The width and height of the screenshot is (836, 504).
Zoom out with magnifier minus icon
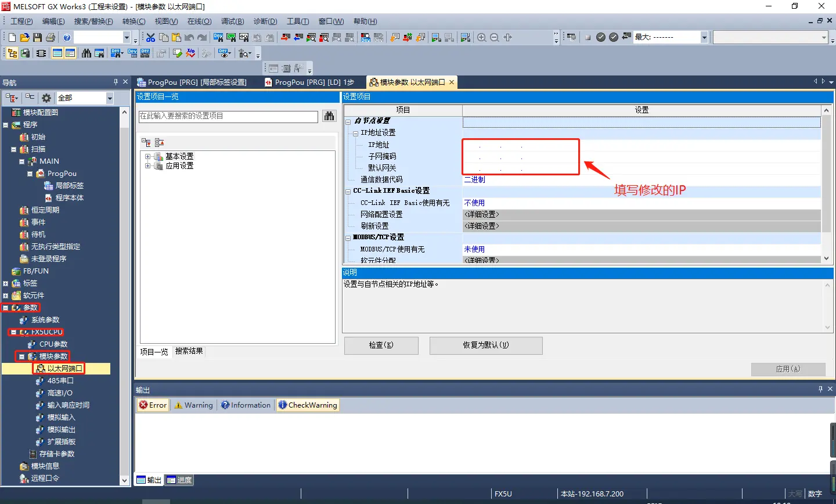click(495, 37)
